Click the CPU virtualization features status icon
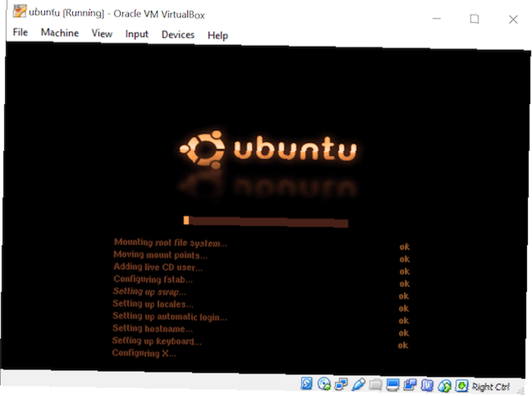Image resolution: width=532 pixels, height=396 pixels. (x=427, y=385)
